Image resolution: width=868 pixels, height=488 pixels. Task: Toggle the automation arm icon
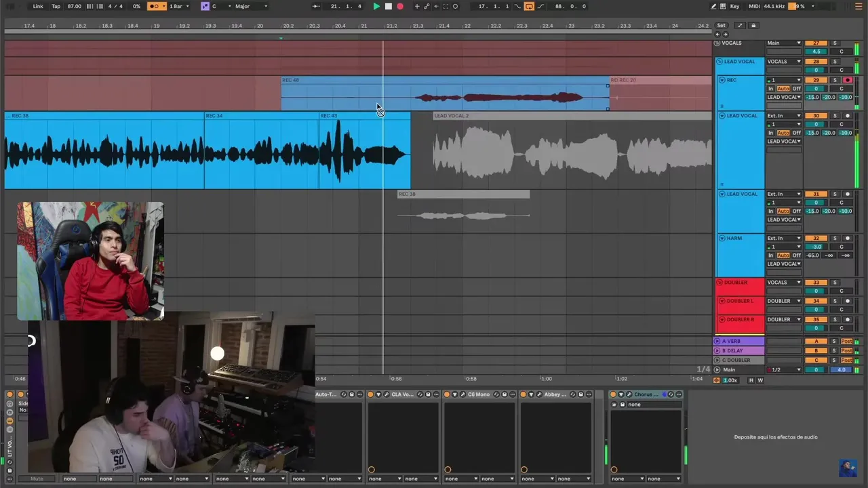click(x=427, y=6)
